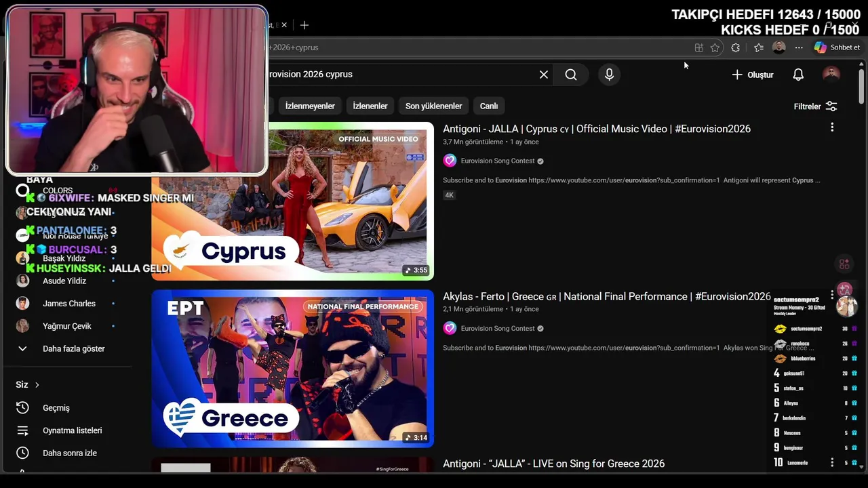Open more options for Akylas Ferto video
The height and width of the screenshot is (488, 868).
pos(832,295)
